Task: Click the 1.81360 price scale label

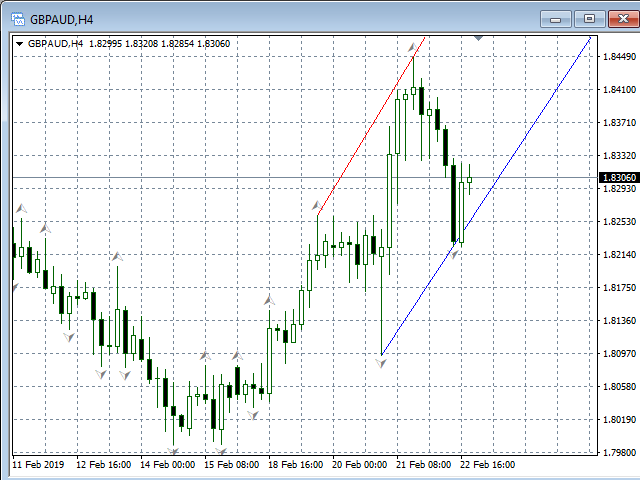Action: coord(620,321)
